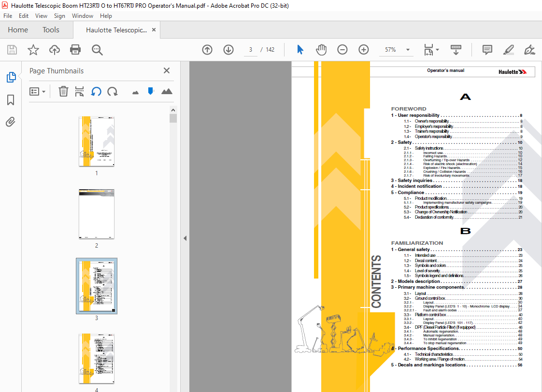Open the Window menu
This screenshot has width=542, height=392.
click(x=82, y=16)
